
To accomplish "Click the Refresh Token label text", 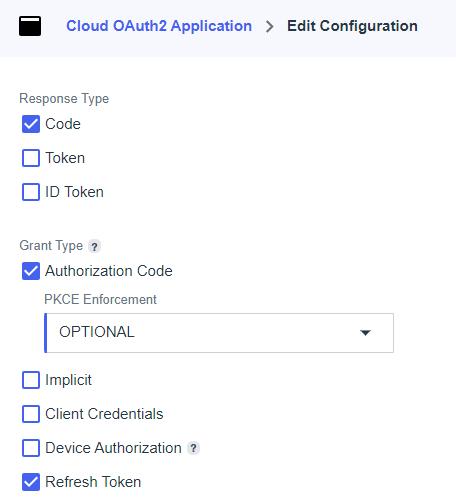I will click(93, 482).
